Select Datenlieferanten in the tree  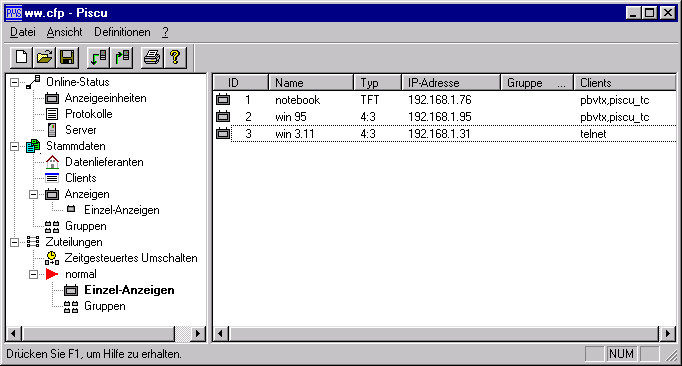click(104, 162)
